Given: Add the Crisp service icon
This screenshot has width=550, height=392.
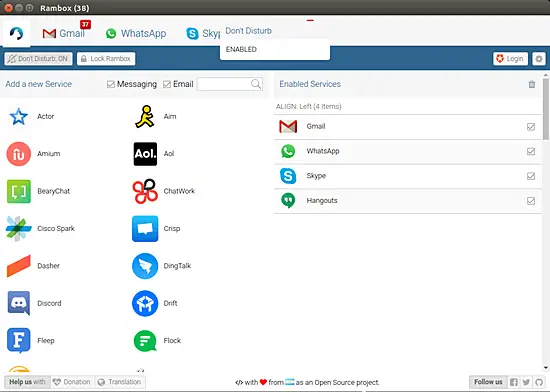Looking at the screenshot, I should pos(145,229).
